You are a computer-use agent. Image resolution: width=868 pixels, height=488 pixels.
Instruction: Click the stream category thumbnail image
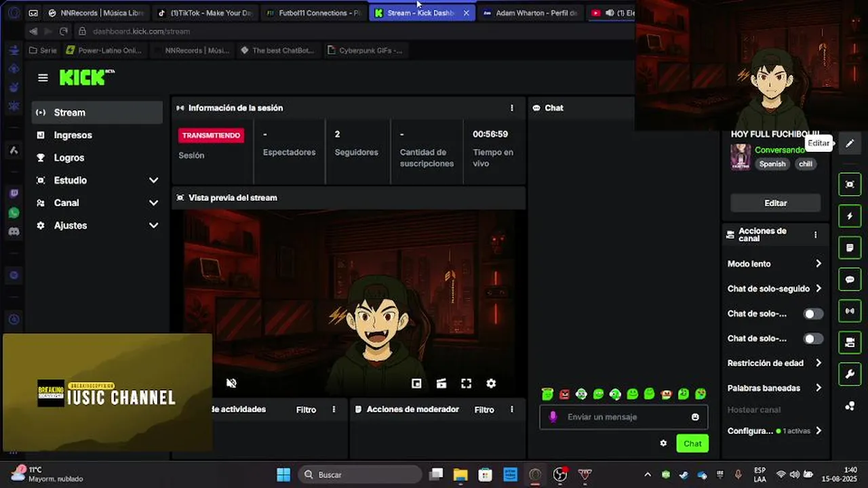(741, 157)
